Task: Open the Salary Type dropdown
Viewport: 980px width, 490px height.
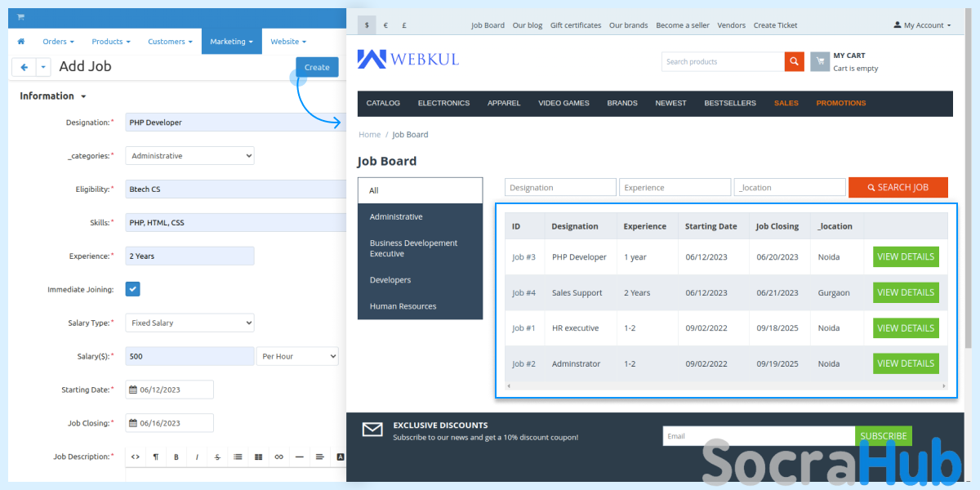Action: tap(190, 323)
